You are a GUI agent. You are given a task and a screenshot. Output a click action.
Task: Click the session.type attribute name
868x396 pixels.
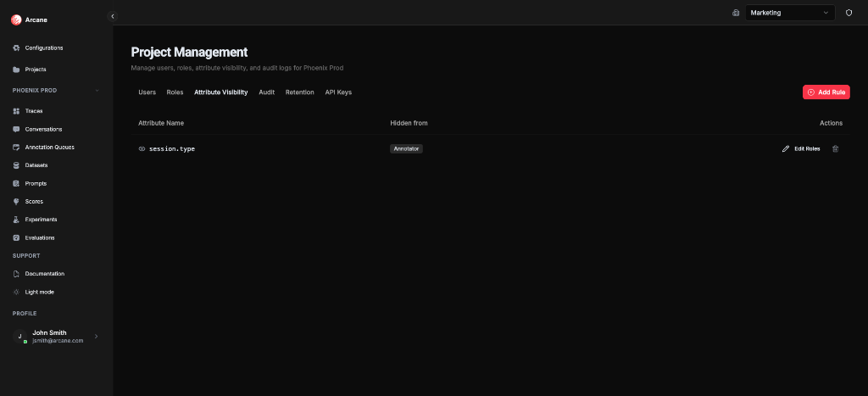(171, 149)
